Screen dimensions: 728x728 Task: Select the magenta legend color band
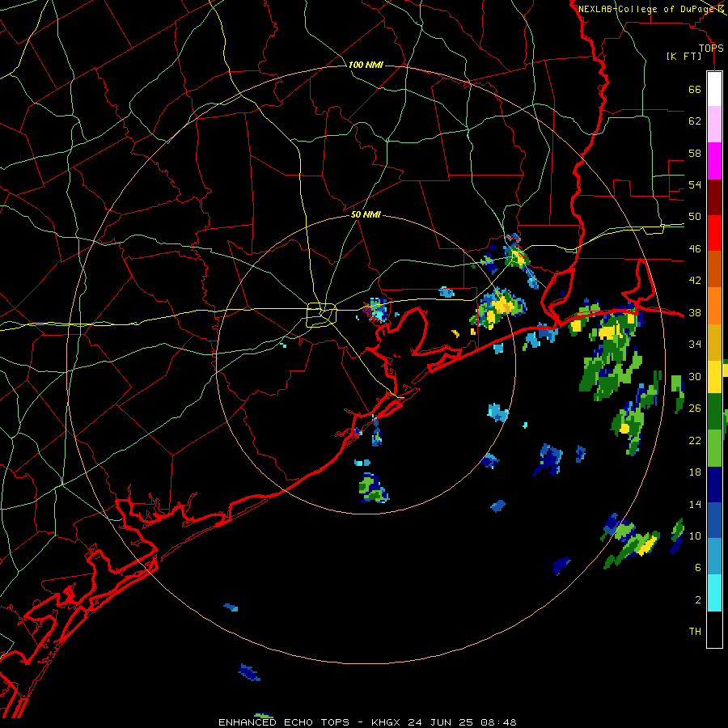click(714, 161)
